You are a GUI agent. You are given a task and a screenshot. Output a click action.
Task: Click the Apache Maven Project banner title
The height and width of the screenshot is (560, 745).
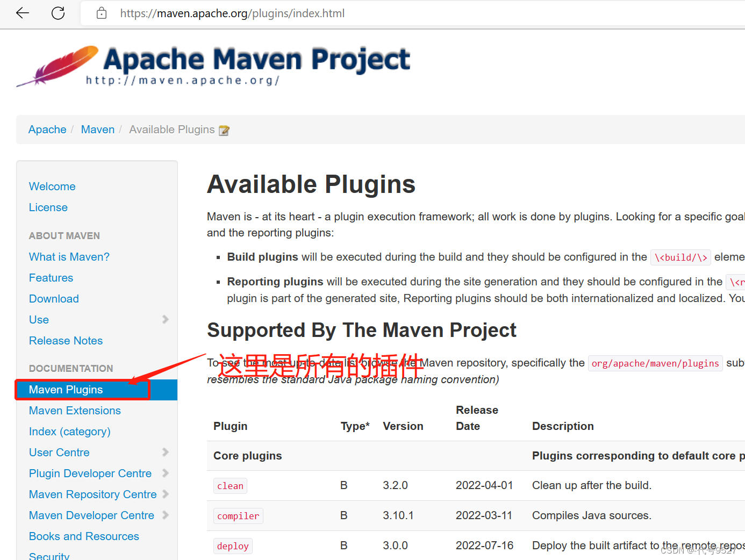(257, 59)
